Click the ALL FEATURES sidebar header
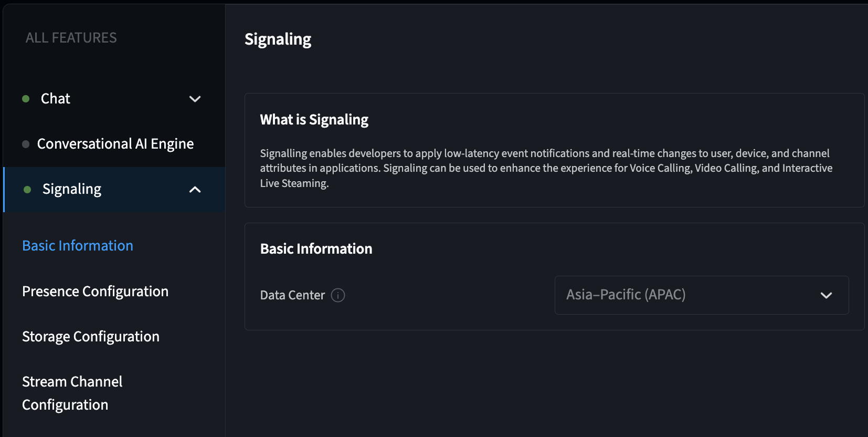 coord(71,38)
